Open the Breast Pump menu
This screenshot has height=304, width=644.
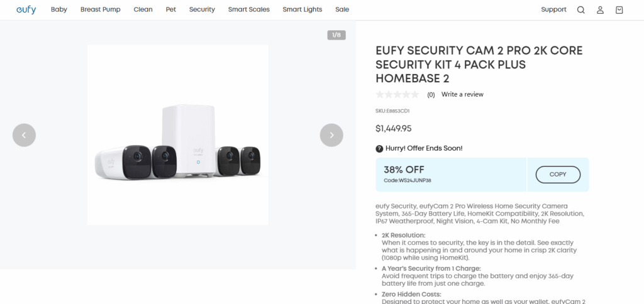[100, 9]
